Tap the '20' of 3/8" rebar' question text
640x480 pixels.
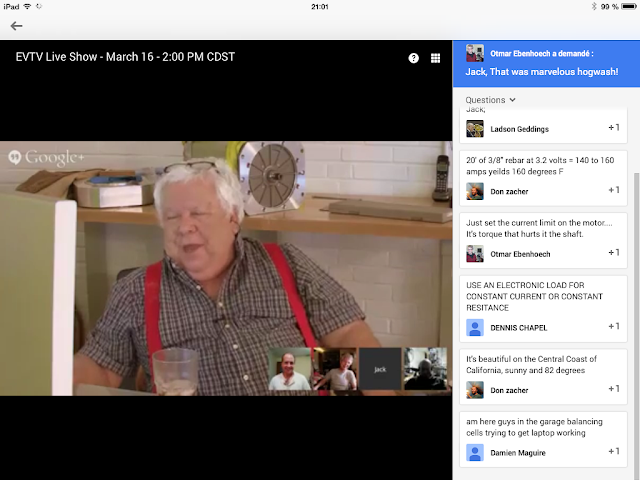[540, 166]
